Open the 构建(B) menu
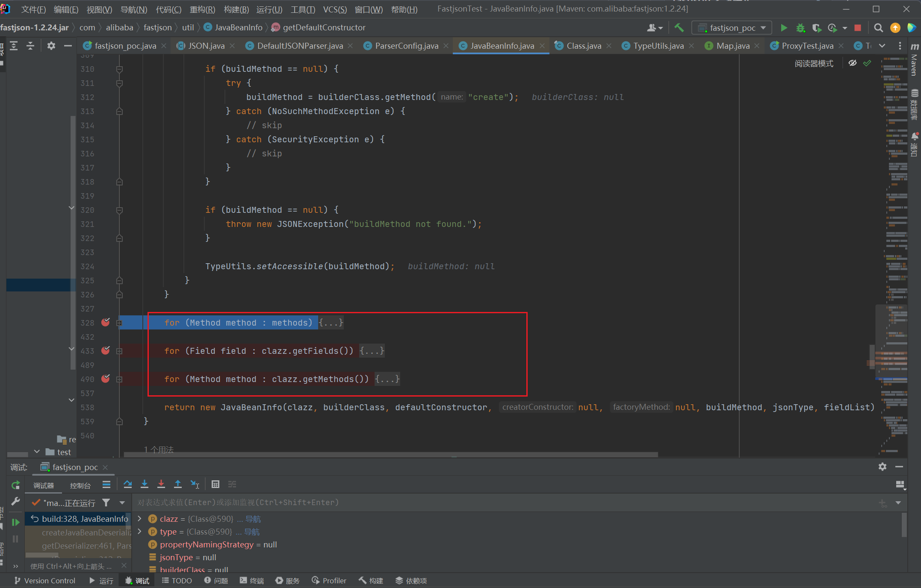Screen dimensions: 921x588 236,9
